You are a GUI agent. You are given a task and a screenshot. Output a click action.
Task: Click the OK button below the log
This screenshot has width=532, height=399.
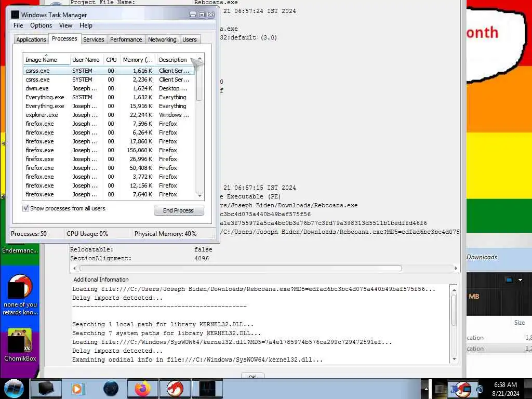(x=252, y=377)
